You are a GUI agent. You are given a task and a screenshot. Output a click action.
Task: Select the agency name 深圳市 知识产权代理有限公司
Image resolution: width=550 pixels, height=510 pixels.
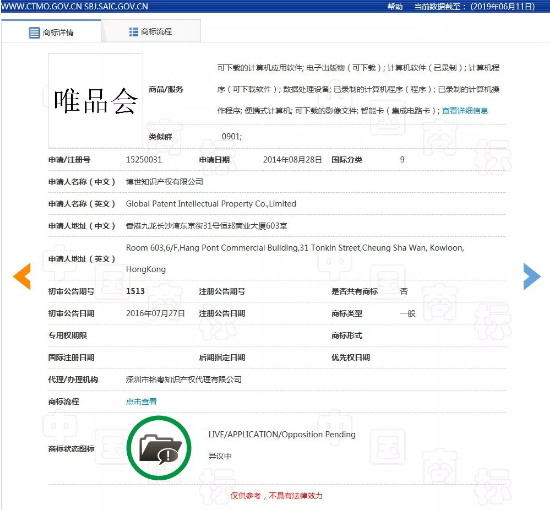[x=183, y=380]
